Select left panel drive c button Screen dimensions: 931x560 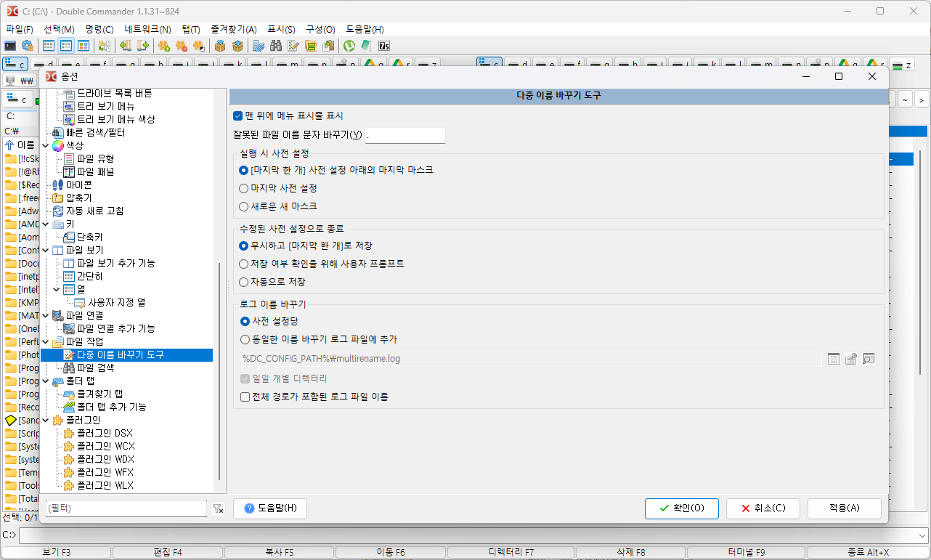pyautogui.click(x=16, y=64)
